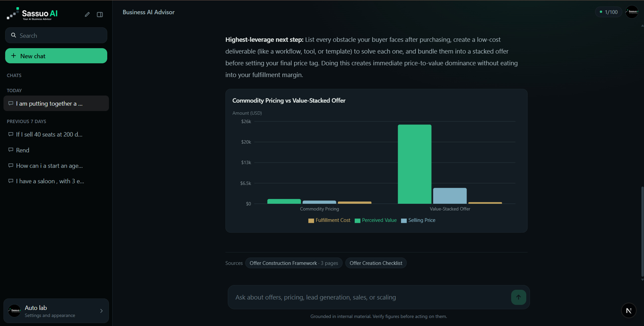This screenshot has width=644, height=326.
Task: Click the Auto lab avatar icon
Action: point(14,311)
